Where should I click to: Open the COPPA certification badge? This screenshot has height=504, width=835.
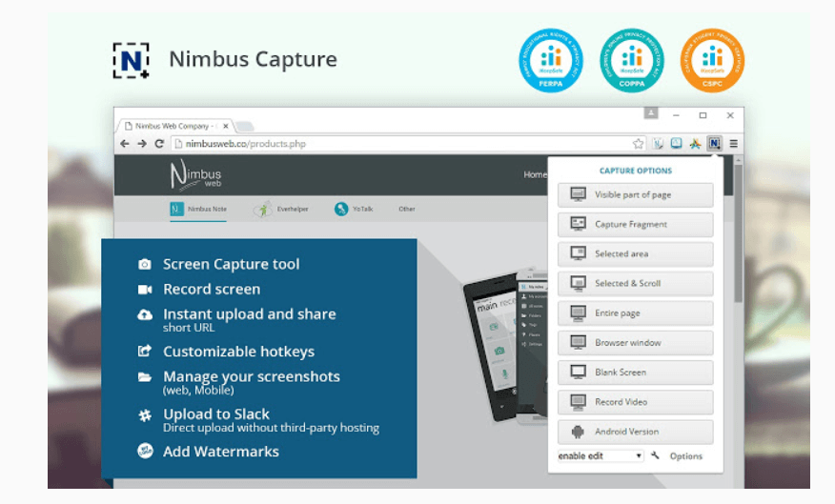click(x=632, y=60)
